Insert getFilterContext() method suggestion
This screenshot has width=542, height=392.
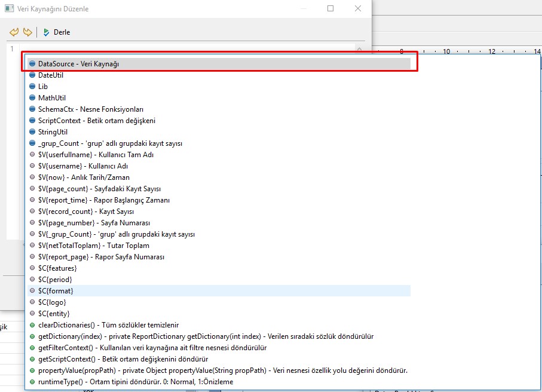pyautogui.click(x=152, y=348)
